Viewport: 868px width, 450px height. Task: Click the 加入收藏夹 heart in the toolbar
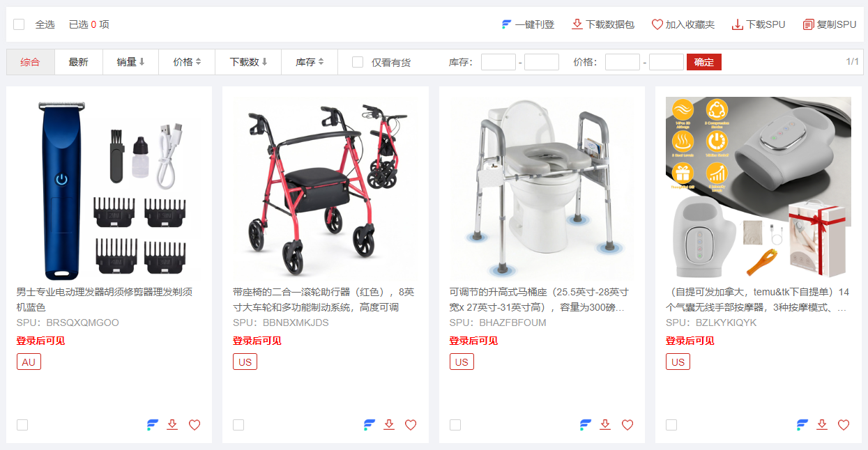[657, 24]
